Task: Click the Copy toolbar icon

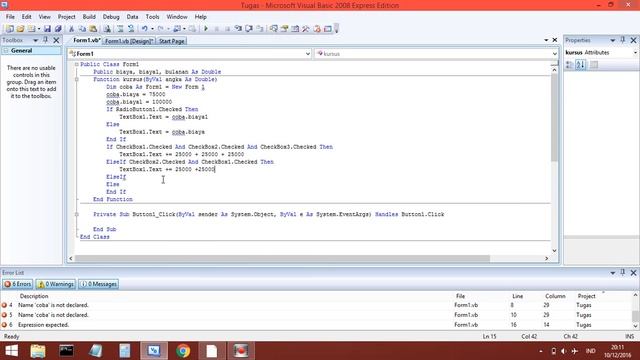Action: click(x=82, y=29)
